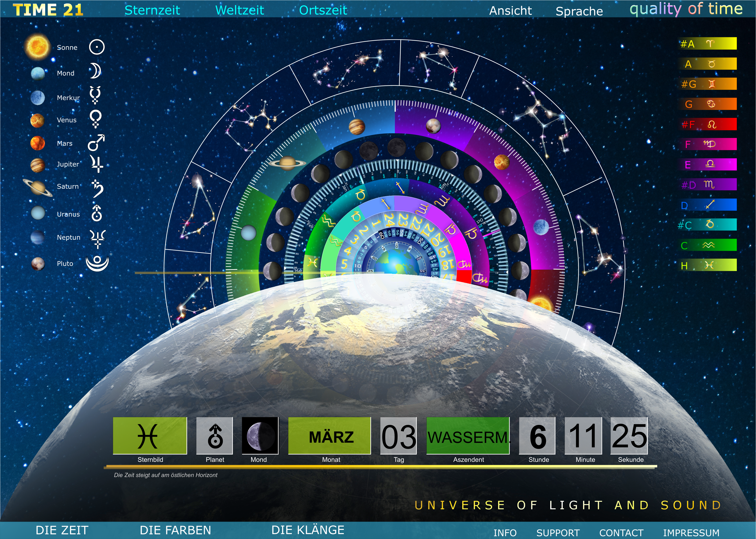The width and height of the screenshot is (756, 539).
Task: Open DIE ZEIT section
Action: [62, 530]
